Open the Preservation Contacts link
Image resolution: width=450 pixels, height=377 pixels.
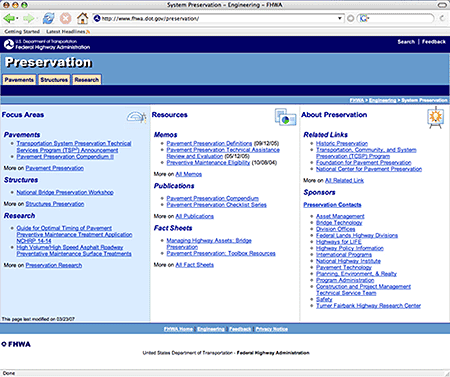332,205
